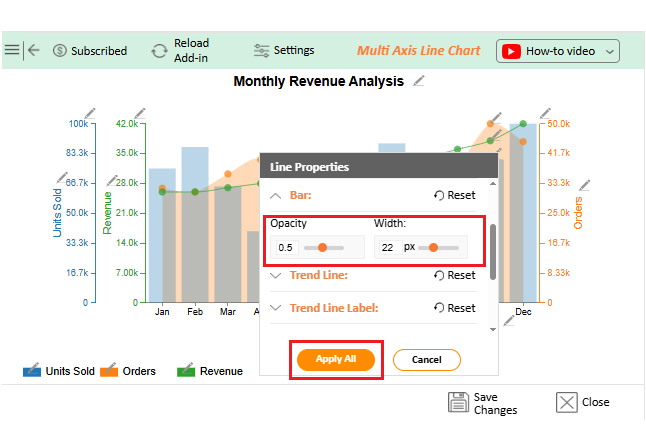
Task: Edit the Revenue legend pencil icon
Action: click(186, 371)
